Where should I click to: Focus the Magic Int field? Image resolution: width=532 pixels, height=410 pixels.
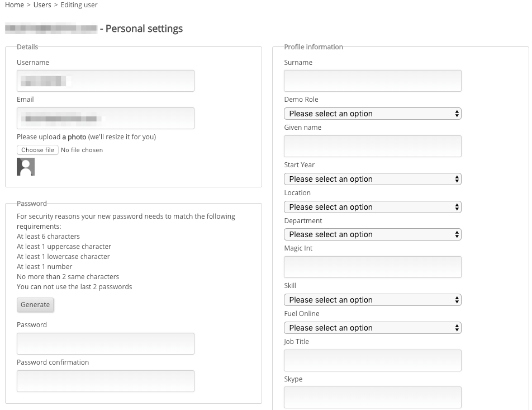pos(372,267)
